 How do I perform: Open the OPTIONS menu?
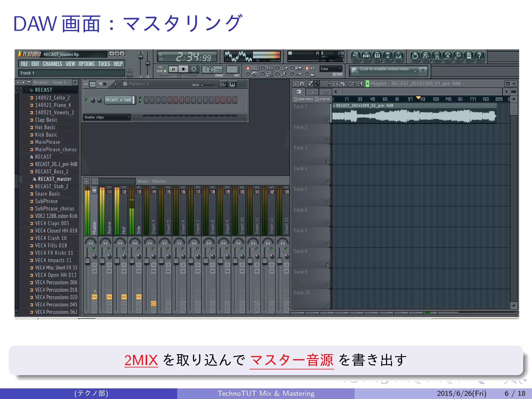(87, 64)
